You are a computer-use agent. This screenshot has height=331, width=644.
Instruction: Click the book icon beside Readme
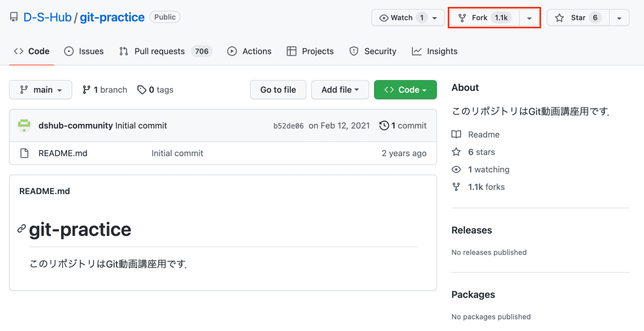456,135
